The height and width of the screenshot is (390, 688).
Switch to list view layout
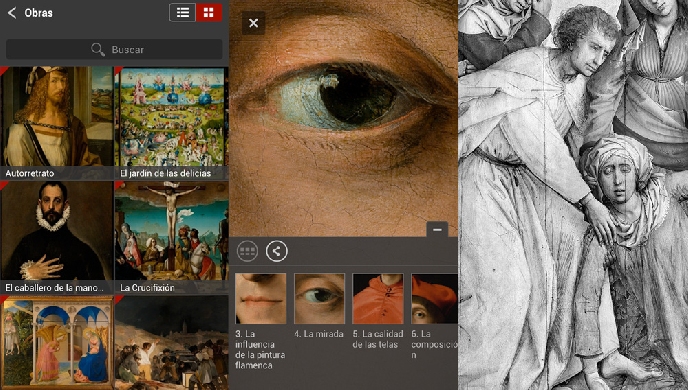(x=183, y=13)
